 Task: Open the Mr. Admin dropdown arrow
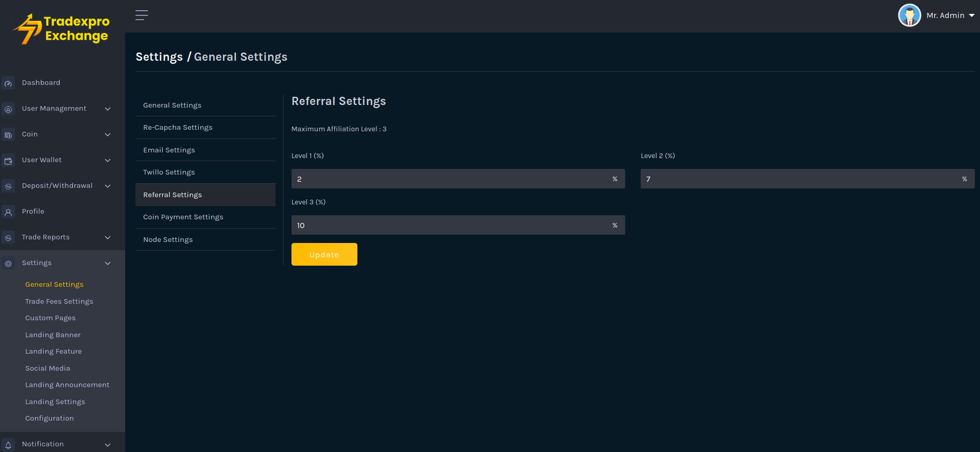coord(972,15)
